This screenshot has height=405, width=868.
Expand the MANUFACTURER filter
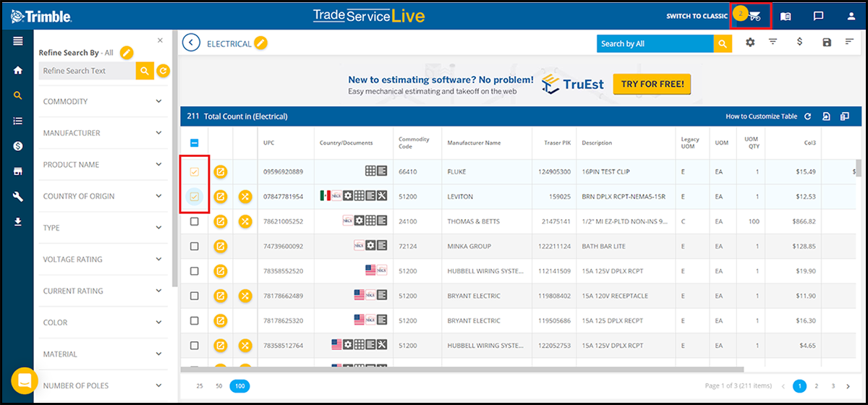(103, 133)
